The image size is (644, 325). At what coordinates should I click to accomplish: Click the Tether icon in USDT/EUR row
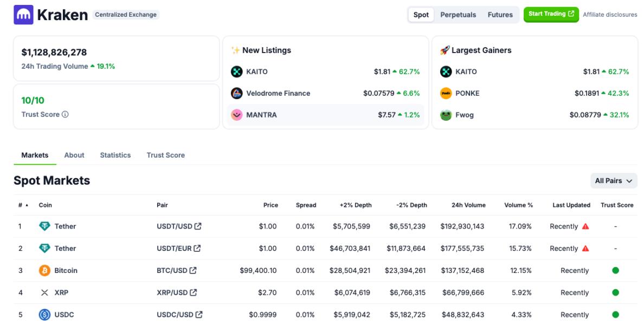[44, 248]
